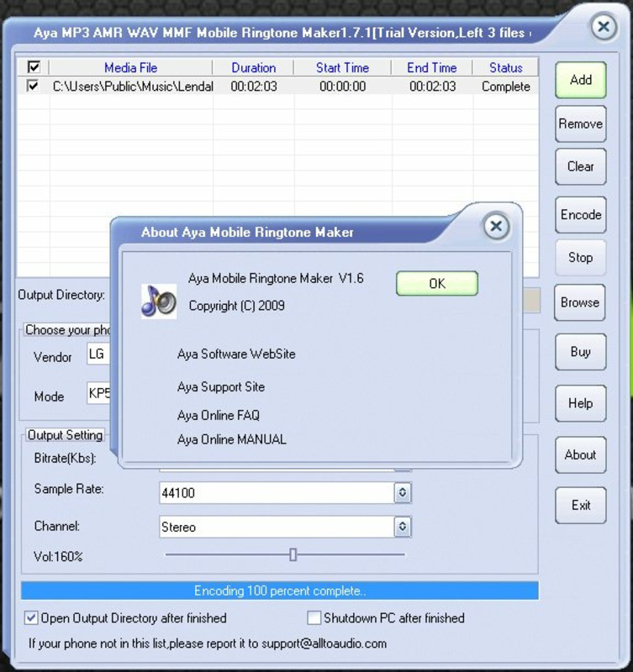The height and width of the screenshot is (672, 633).
Task: Open Help from the side buttons
Action: coord(581,403)
